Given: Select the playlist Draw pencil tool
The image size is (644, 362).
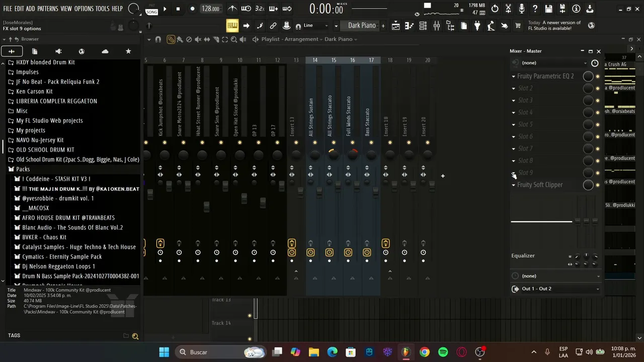Looking at the screenshot, I should coord(171,39).
